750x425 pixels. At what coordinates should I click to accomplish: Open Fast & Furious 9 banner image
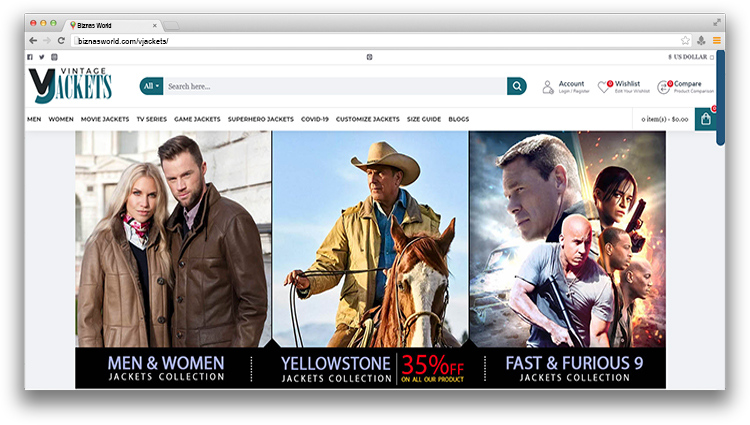[567, 239]
